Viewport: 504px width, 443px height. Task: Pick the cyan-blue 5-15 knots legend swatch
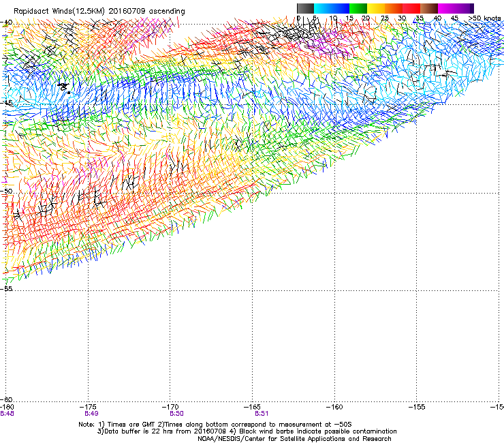click(x=332, y=8)
